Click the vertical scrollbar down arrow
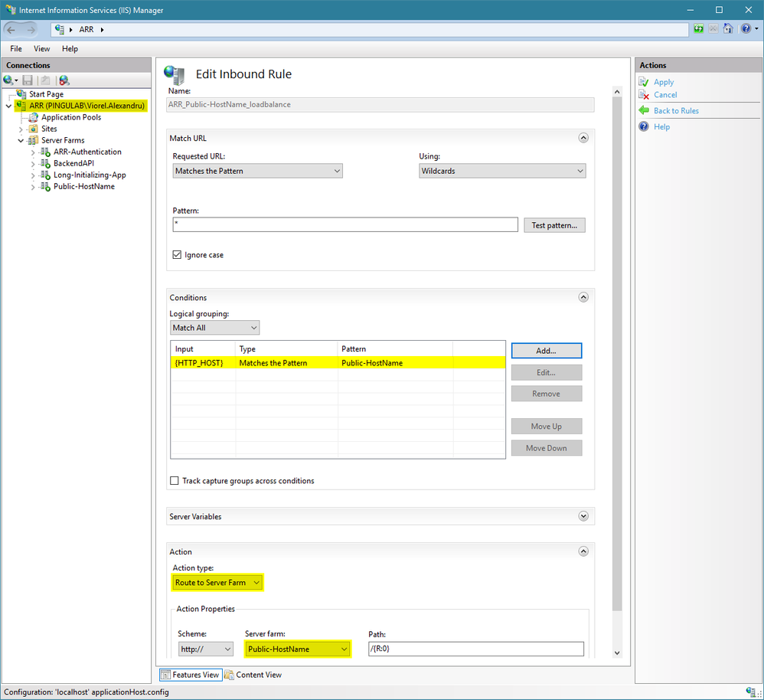The height and width of the screenshot is (700, 764). point(617,653)
